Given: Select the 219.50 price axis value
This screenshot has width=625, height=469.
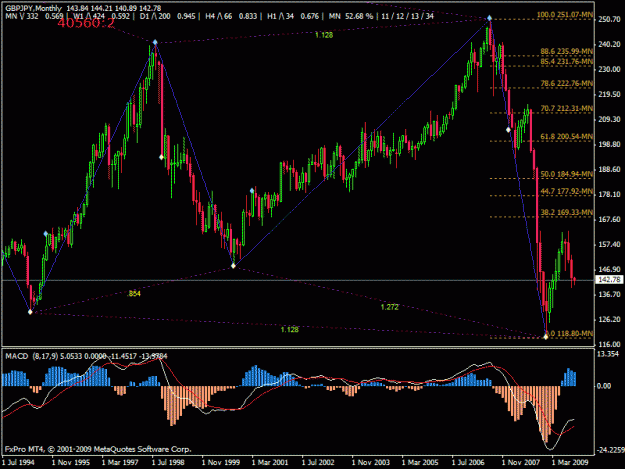Looking at the screenshot, I should [609, 94].
